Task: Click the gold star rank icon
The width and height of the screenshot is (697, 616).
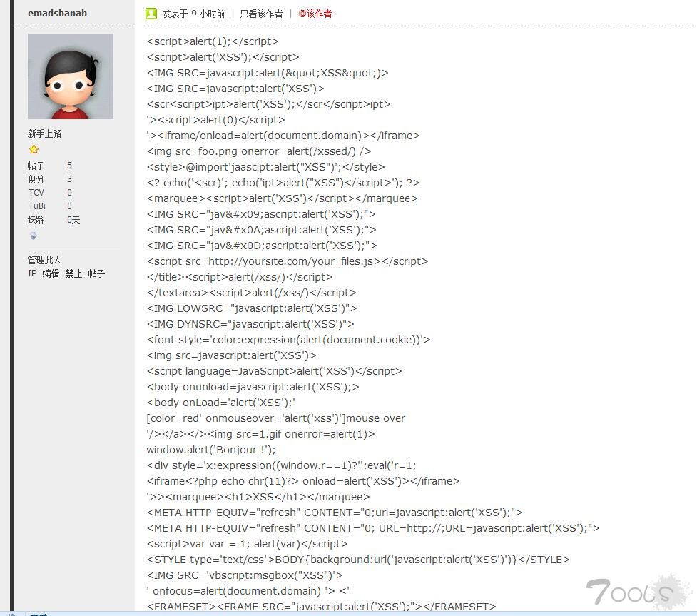Action: point(34,149)
